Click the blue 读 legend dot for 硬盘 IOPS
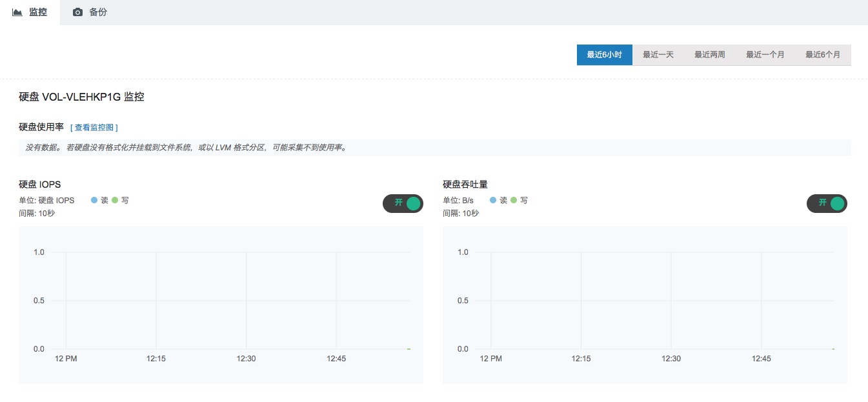 pyautogui.click(x=94, y=200)
